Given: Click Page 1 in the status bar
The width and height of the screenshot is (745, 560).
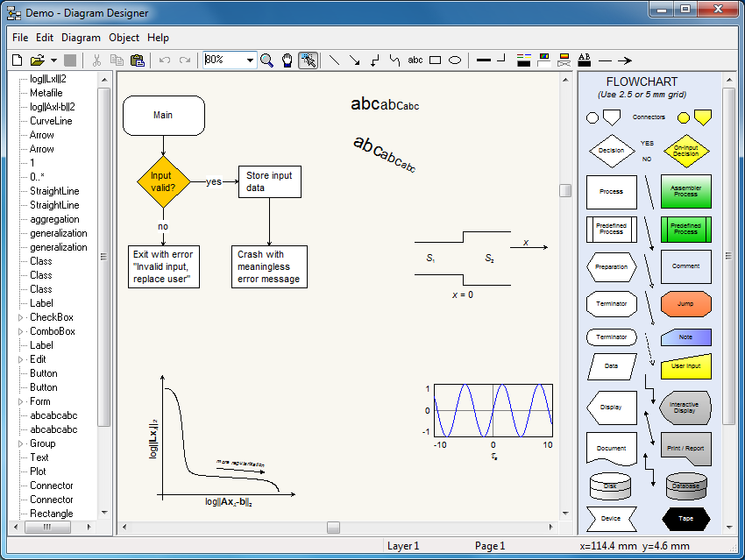Looking at the screenshot, I should tap(490, 546).
